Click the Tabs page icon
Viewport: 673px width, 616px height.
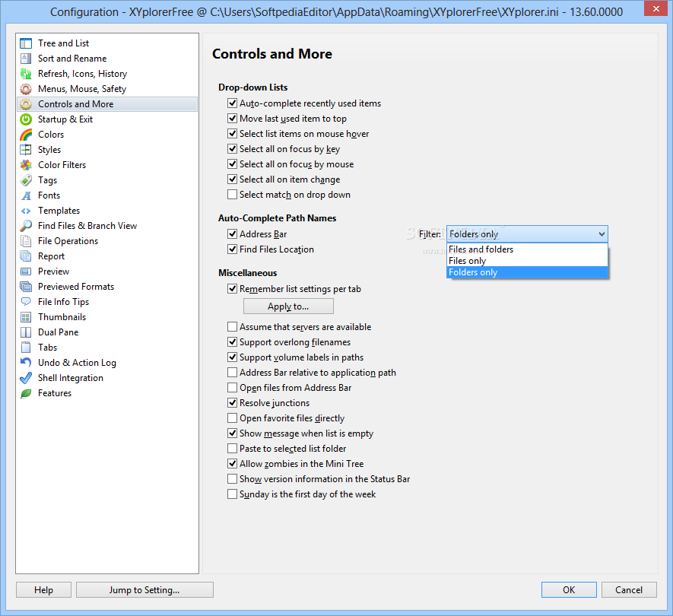[x=26, y=348]
